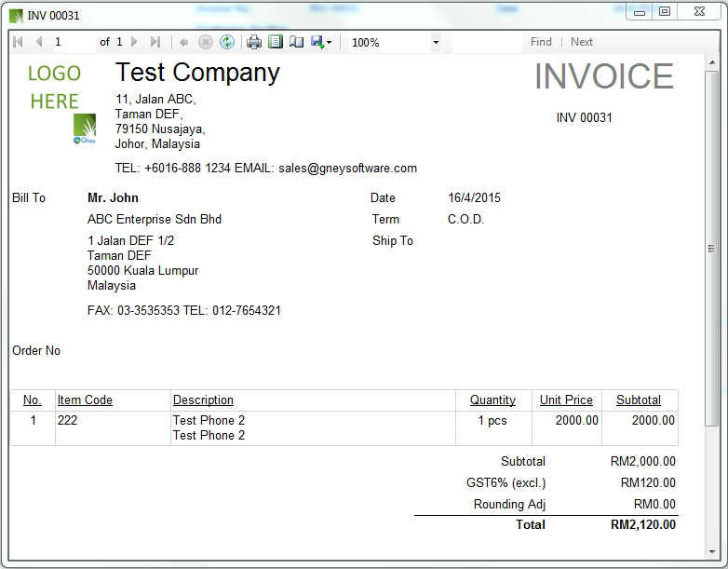Click the Order No label
The image size is (728, 569).
click(36, 351)
